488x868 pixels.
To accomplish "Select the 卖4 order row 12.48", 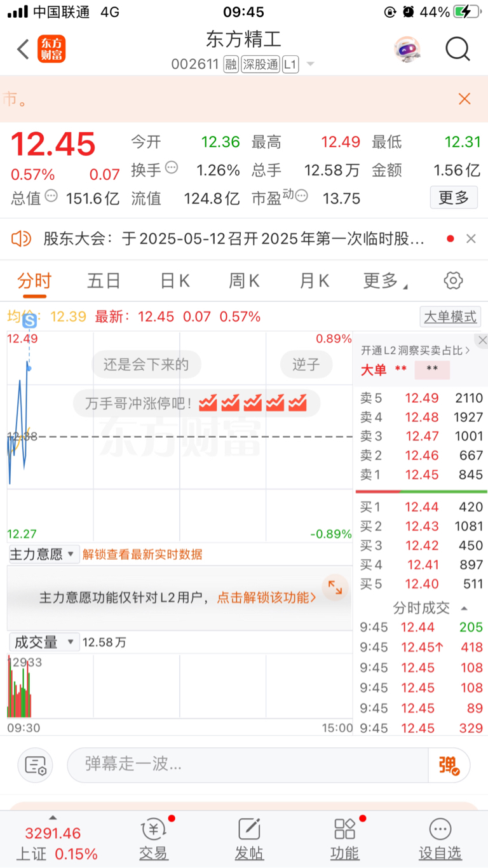I will click(x=421, y=417).
